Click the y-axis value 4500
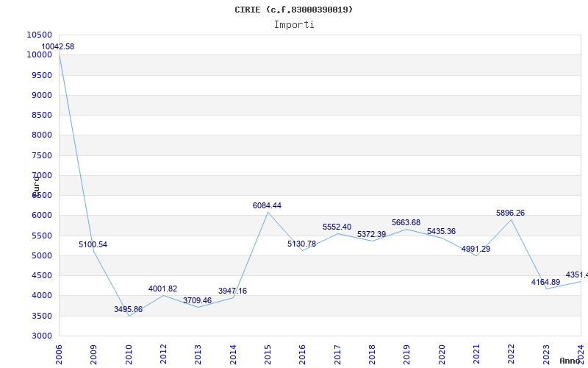 point(42,275)
